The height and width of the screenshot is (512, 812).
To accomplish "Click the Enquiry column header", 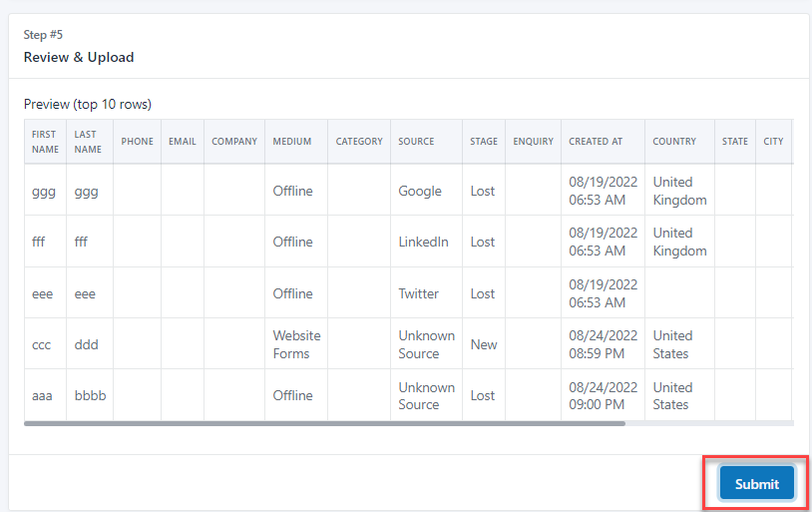I will 533,142.
